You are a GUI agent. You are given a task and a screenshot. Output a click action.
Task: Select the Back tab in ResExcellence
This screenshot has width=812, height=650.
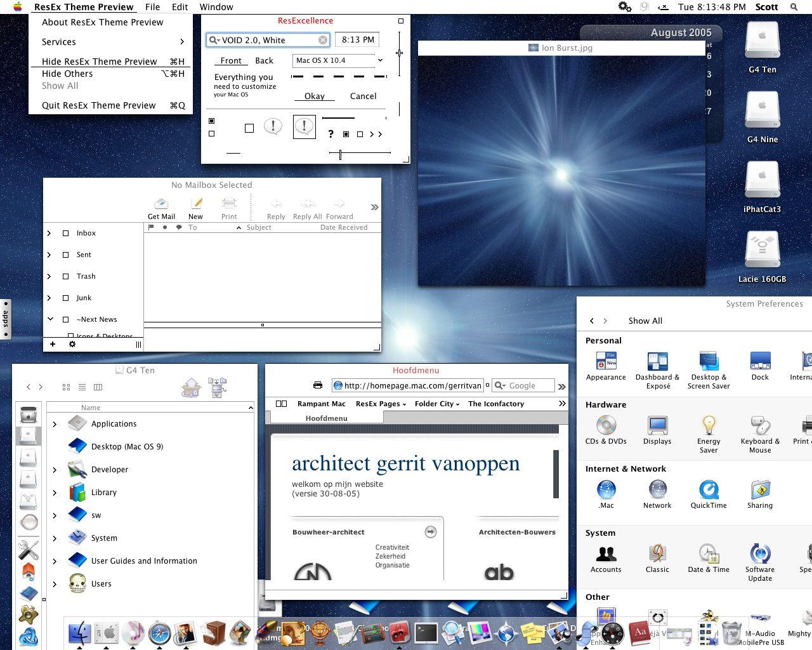264,60
